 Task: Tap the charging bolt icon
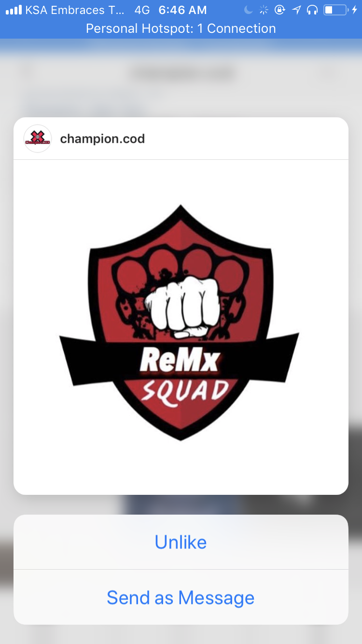click(355, 10)
